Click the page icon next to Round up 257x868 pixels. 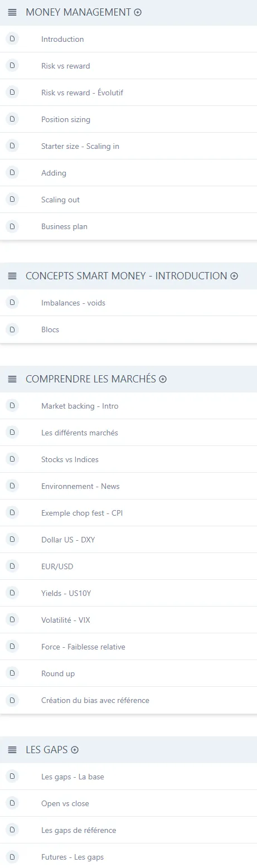click(x=12, y=673)
